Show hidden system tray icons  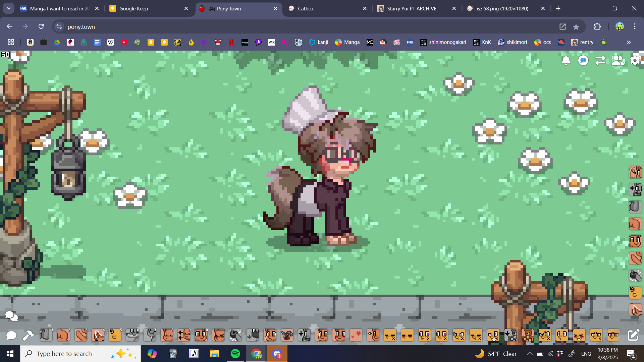[x=530, y=354]
